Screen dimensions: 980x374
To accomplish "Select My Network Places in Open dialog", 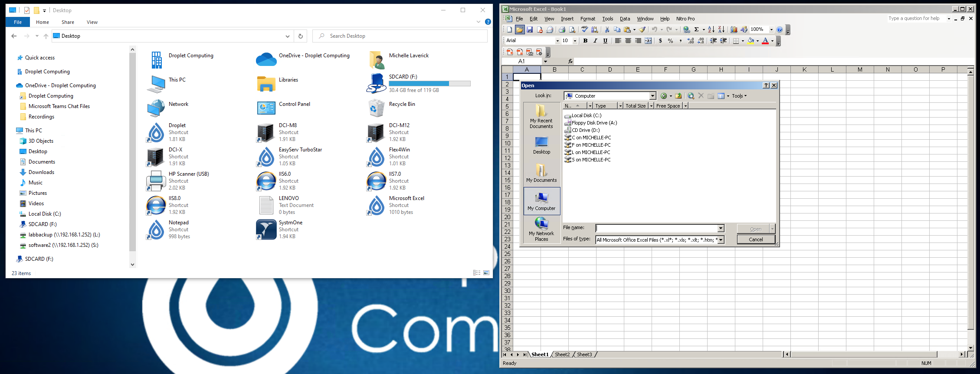I will (x=541, y=229).
